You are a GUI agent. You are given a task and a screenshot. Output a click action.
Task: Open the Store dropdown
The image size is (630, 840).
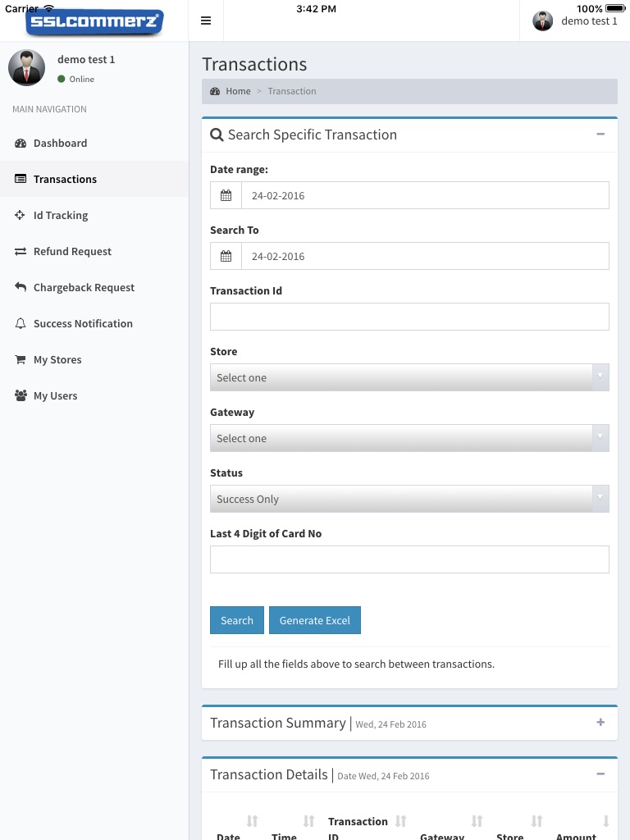pos(409,377)
